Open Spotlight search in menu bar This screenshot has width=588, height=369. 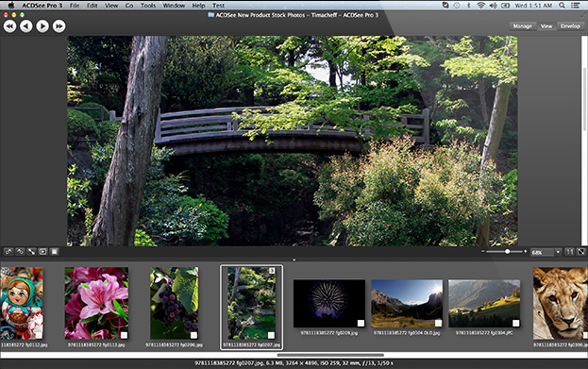562,6
